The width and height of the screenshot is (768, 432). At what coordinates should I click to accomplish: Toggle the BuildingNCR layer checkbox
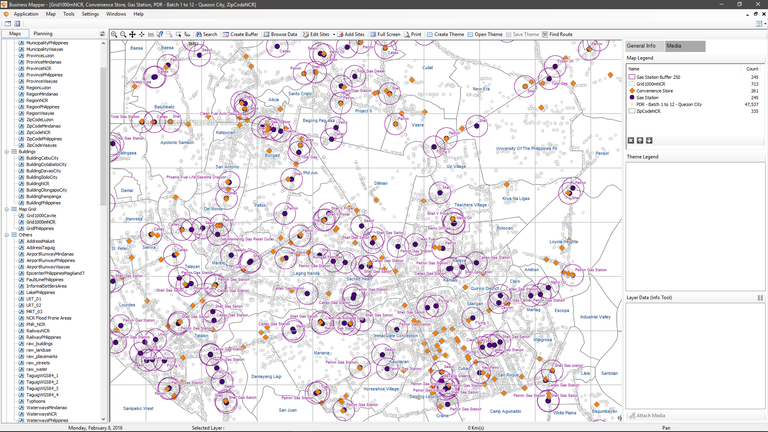point(21,184)
